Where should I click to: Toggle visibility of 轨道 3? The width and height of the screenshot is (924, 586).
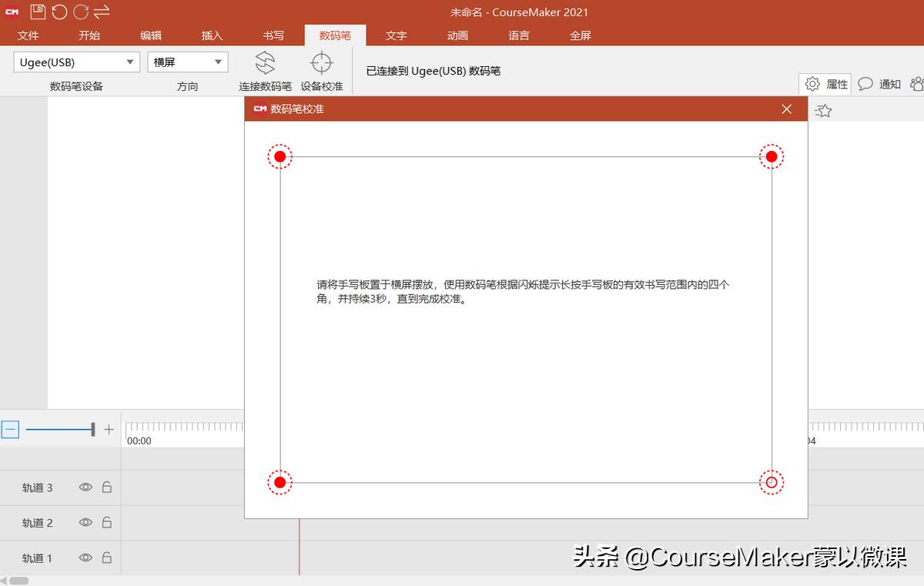pos(85,487)
